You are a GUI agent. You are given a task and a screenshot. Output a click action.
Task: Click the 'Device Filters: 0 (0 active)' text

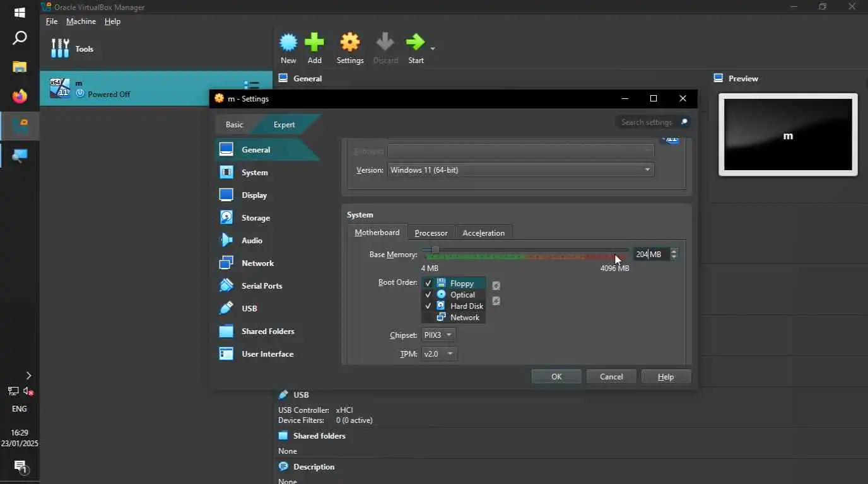click(x=325, y=420)
